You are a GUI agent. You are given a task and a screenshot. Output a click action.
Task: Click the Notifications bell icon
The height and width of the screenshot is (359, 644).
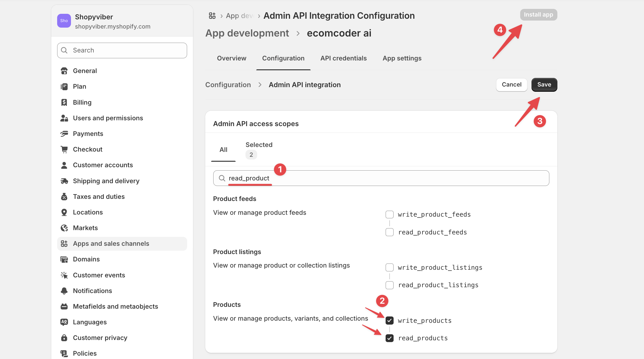(64, 291)
